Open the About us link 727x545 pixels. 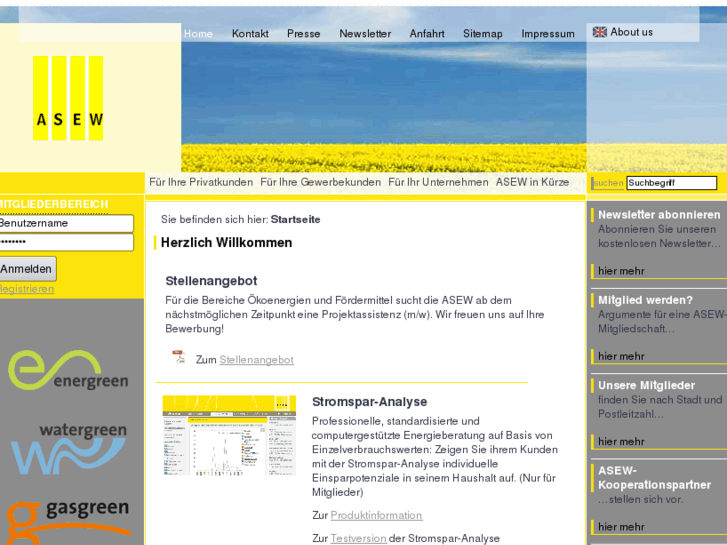tap(631, 32)
